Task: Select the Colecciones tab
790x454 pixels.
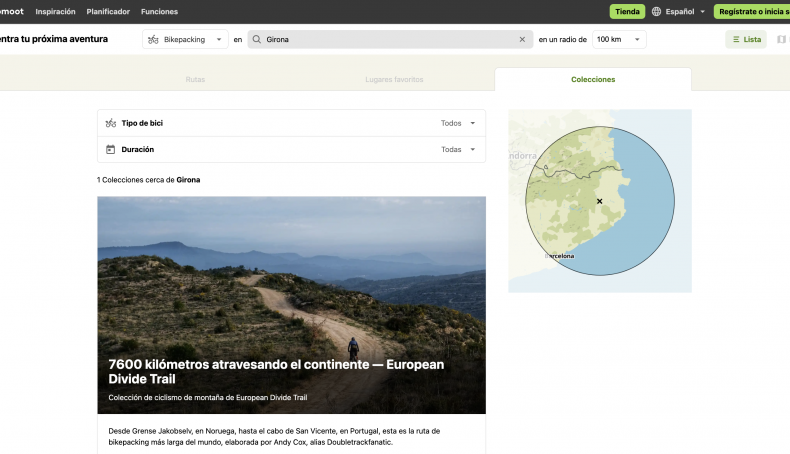Action: point(593,80)
